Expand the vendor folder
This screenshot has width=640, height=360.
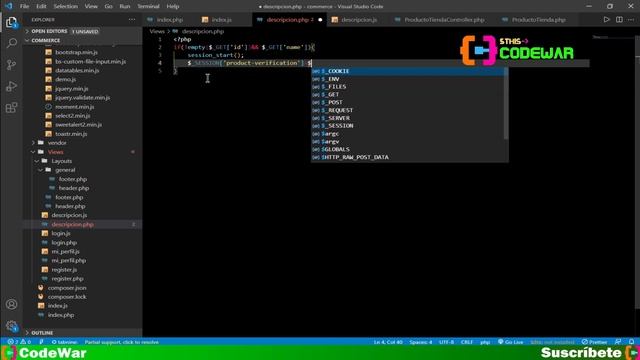[57, 143]
